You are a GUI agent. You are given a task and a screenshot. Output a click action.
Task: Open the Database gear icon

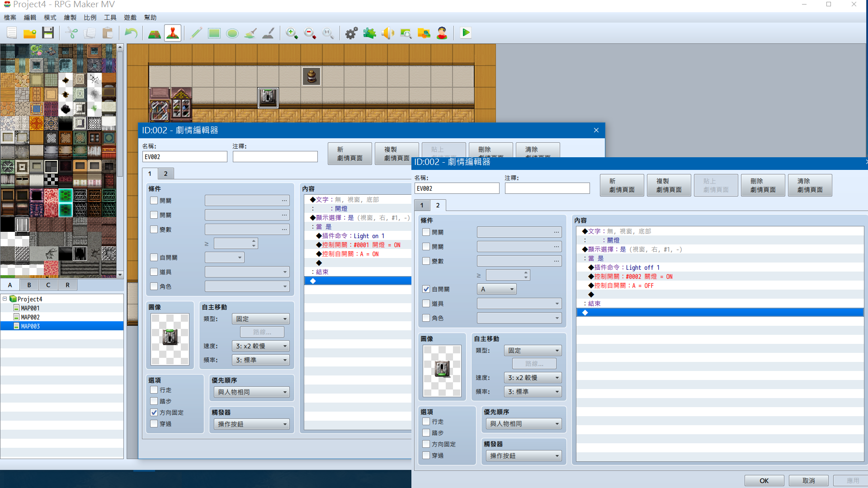click(x=352, y=33)
